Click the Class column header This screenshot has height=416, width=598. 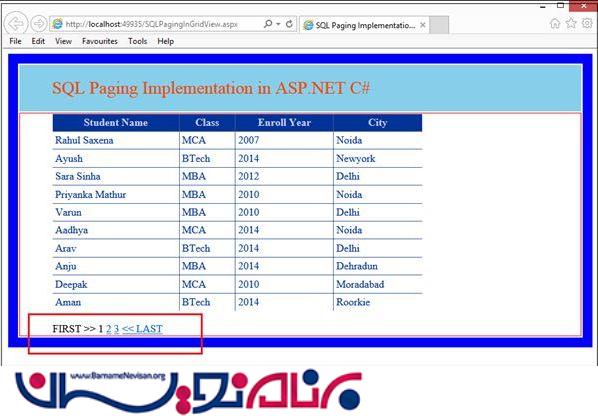207,123
